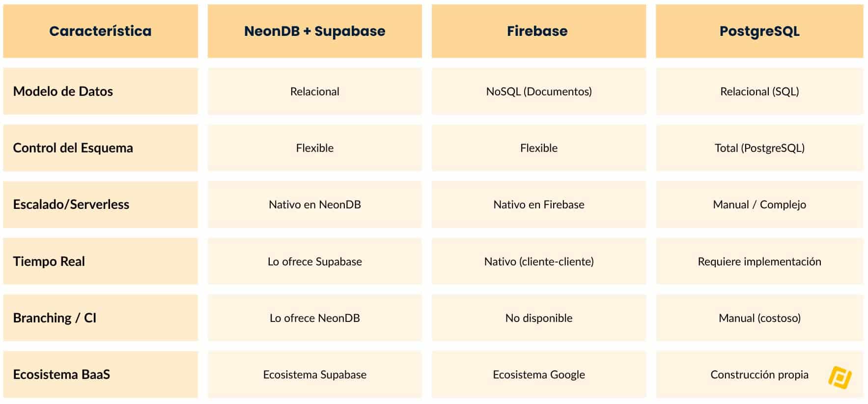Click the Control del Esquema row label

tap(100, 148)
